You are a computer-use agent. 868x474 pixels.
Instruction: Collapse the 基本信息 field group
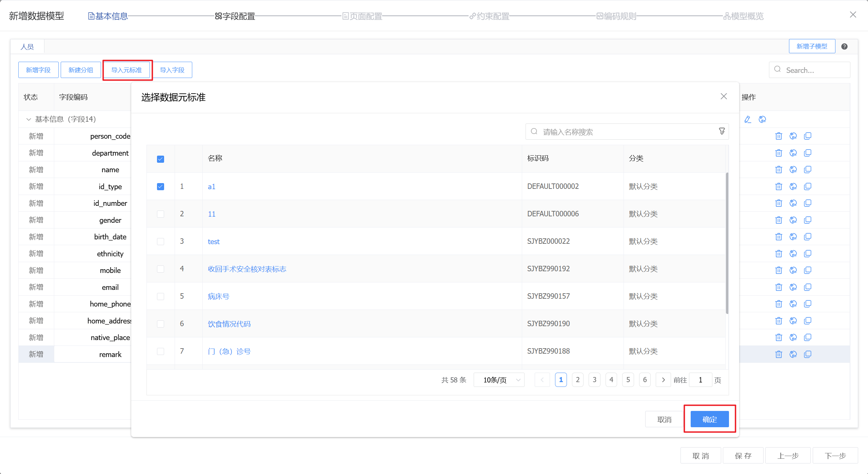(x=28, y=119)
